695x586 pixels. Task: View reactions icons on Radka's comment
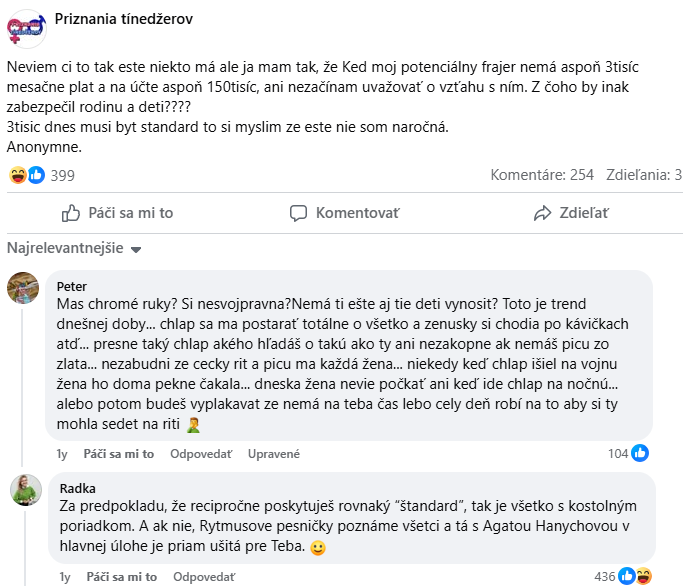tap(634, 576)
